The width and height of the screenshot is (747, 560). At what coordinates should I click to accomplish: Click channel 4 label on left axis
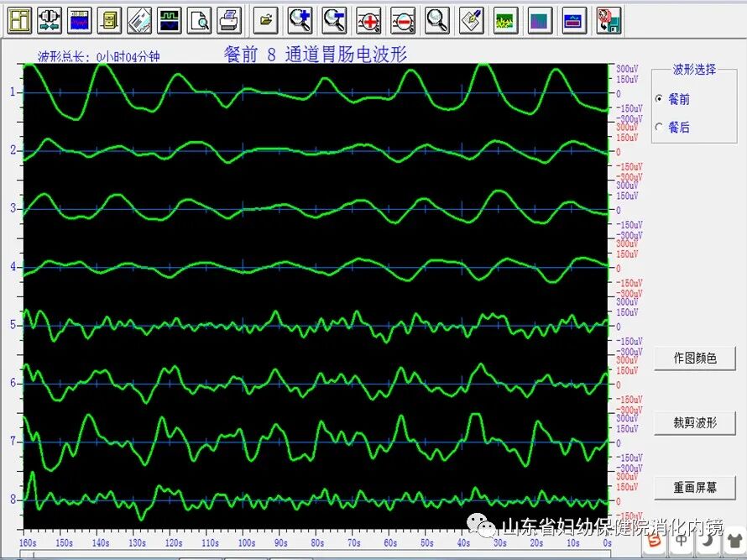pos(13,266)
